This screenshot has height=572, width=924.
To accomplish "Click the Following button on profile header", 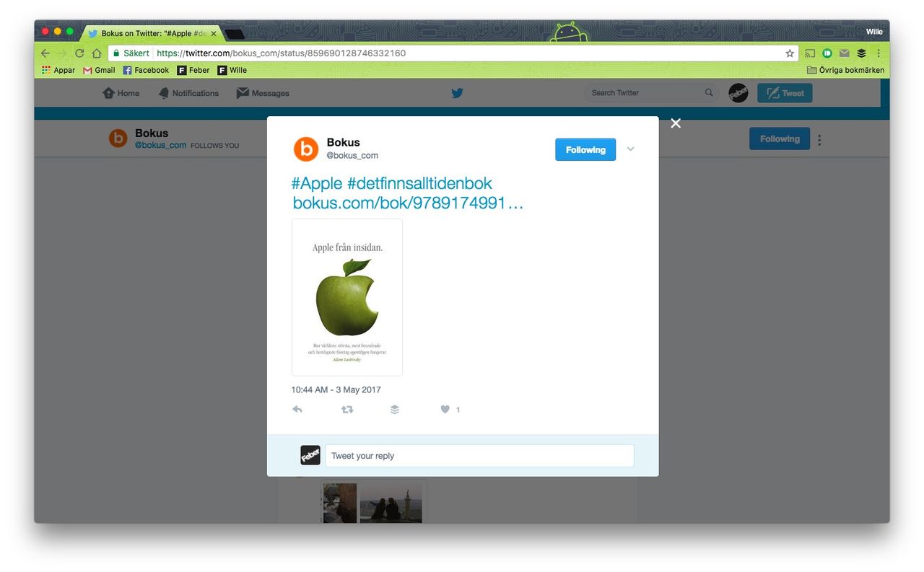I will [780, 138].
